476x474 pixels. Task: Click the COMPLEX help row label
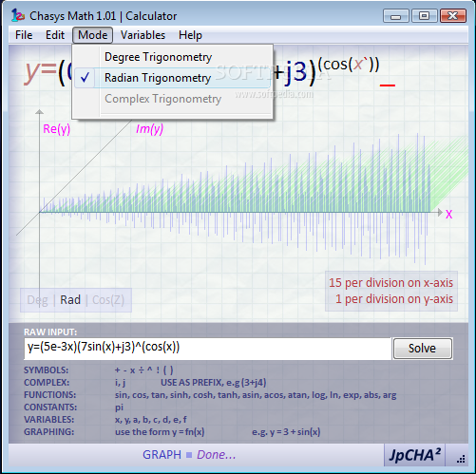pyautogui.click(x=47, y=383)
